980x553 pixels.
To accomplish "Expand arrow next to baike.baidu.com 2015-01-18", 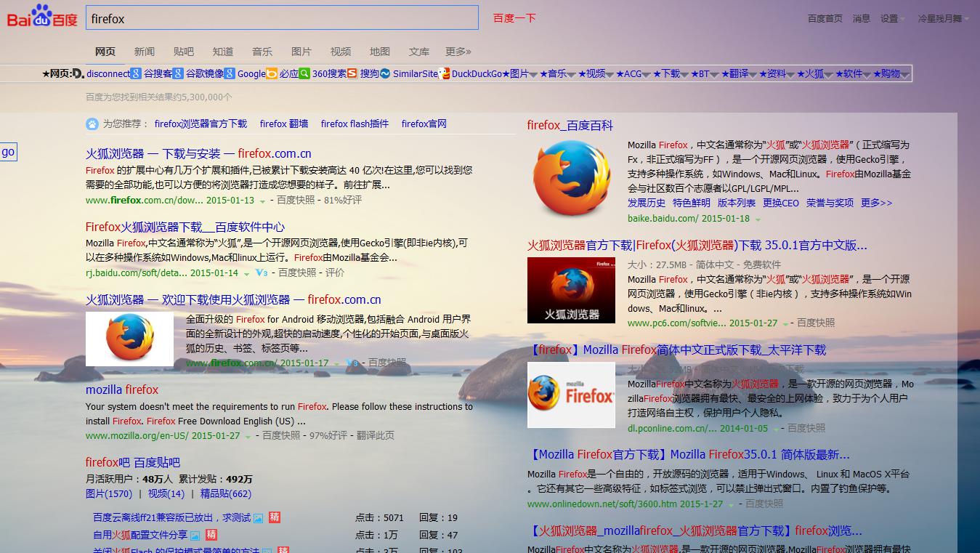I will click(758, 219).
